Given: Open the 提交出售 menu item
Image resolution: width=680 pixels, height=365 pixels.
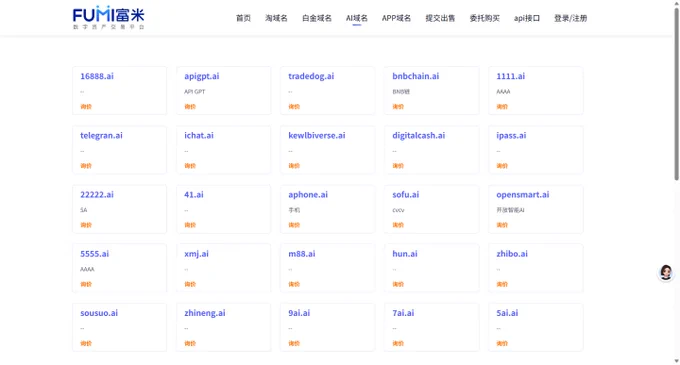Looking at the screenshot, I should 440,18.
